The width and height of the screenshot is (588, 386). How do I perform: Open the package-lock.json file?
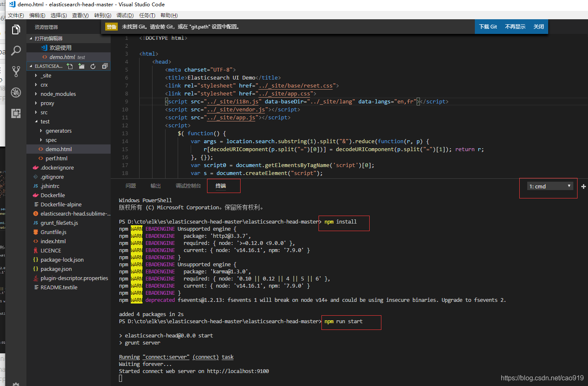[68, 260]
